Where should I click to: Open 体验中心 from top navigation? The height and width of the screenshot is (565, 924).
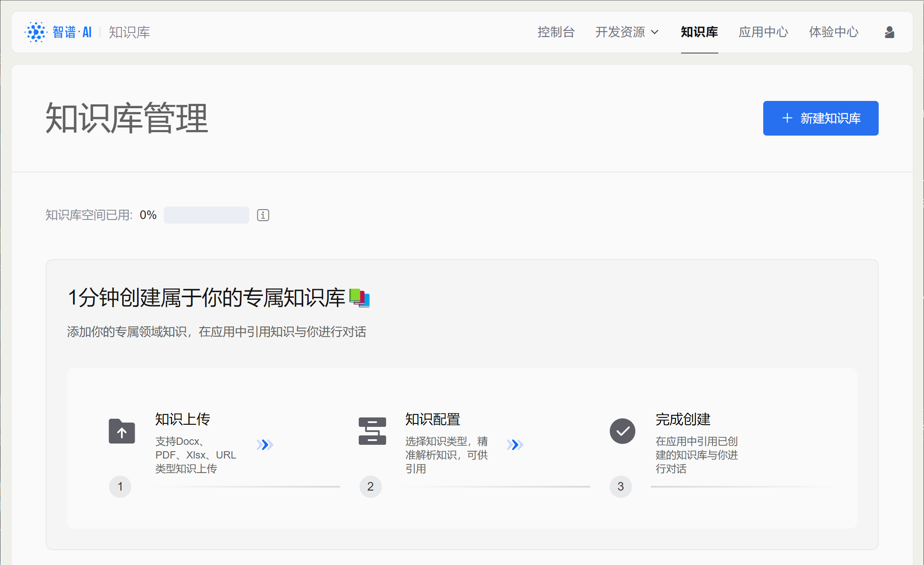833,32
